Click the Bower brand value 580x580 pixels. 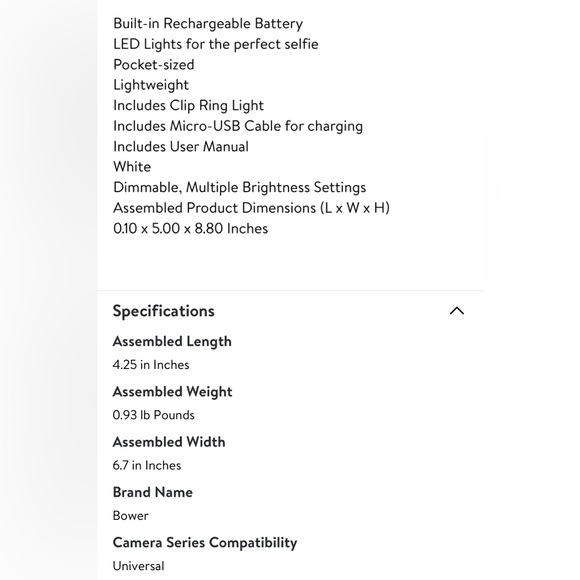(x=131, y=516)
